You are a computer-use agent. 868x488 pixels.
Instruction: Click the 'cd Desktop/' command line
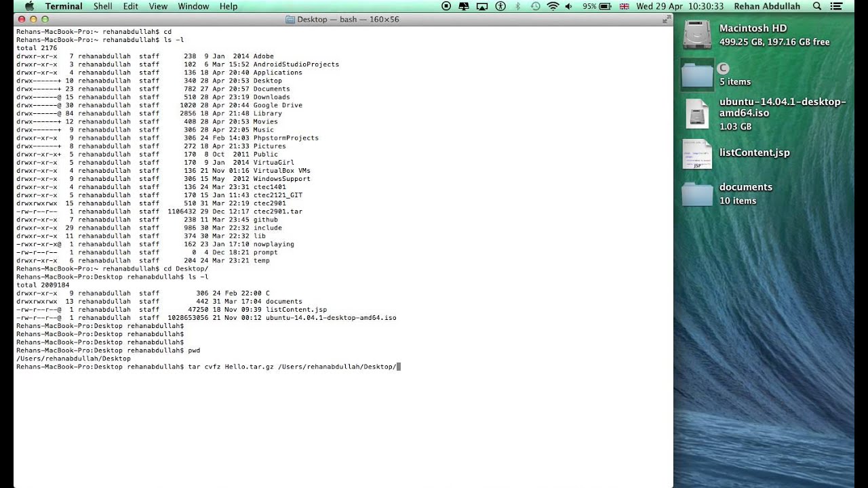click(112, 268)
